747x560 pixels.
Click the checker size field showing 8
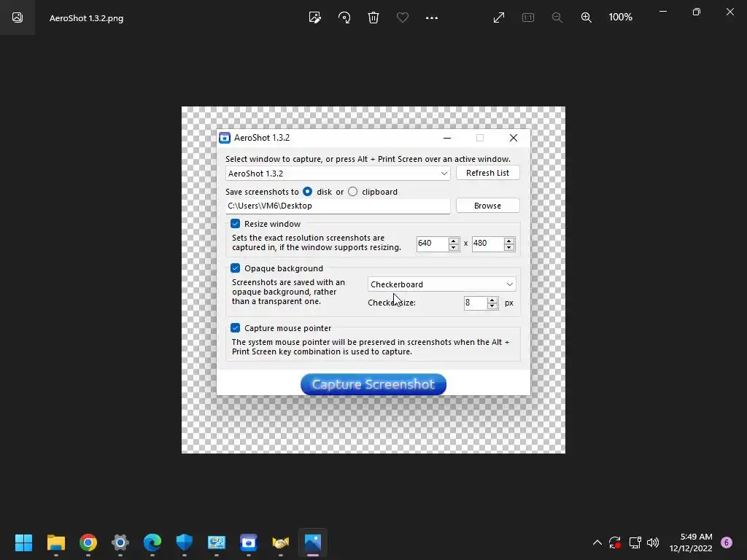tap(476, 303)
